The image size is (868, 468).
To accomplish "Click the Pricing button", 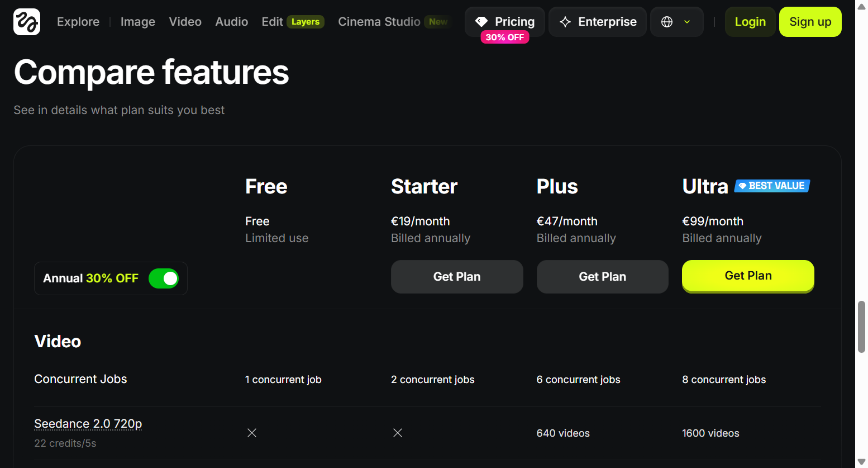I will [x=505, y=22].
